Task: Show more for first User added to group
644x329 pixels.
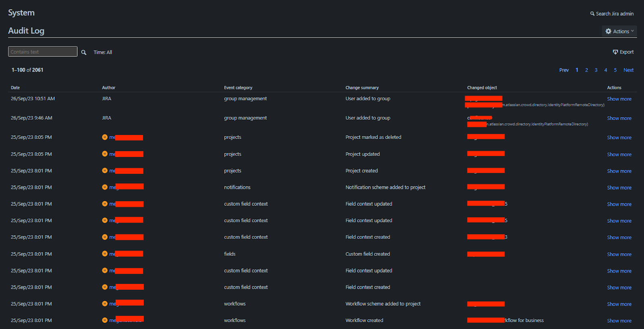Action: [619, 99]
